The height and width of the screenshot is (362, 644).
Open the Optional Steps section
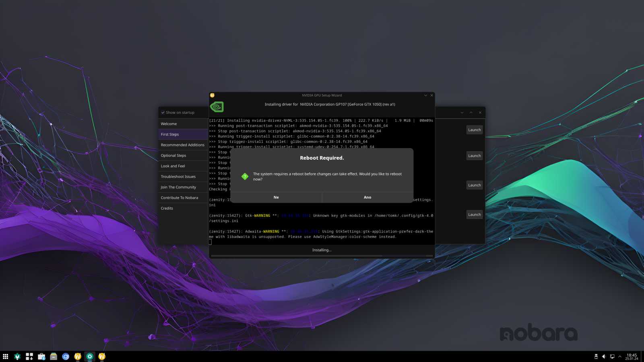(x=183, y=155)
